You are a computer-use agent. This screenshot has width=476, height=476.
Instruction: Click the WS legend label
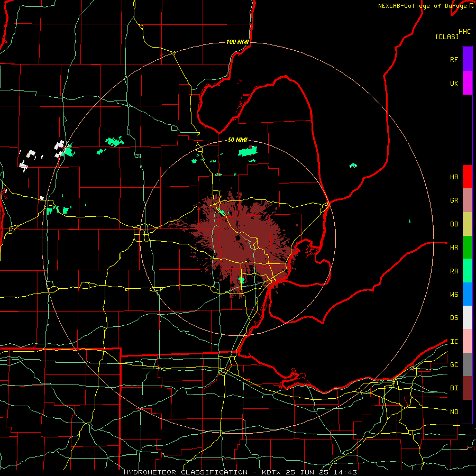click(454, 294)
